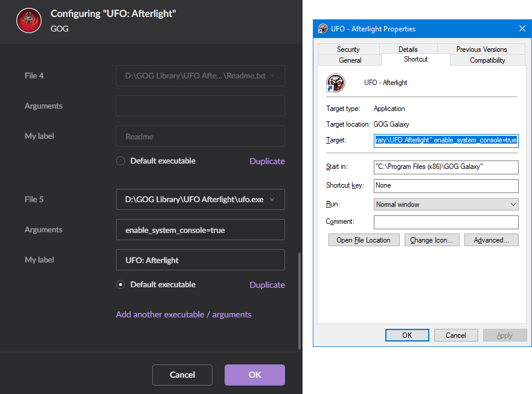The height and width of the screenshot is (394, 532).
Task: Click the File 4 My label Readme field
Action: pos(200,136)
